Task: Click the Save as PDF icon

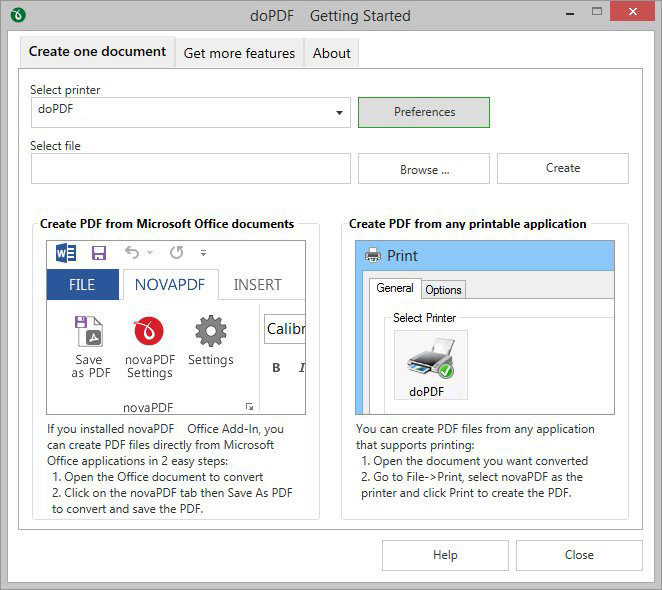Action: pyautogui.click(x=89, y=331)
